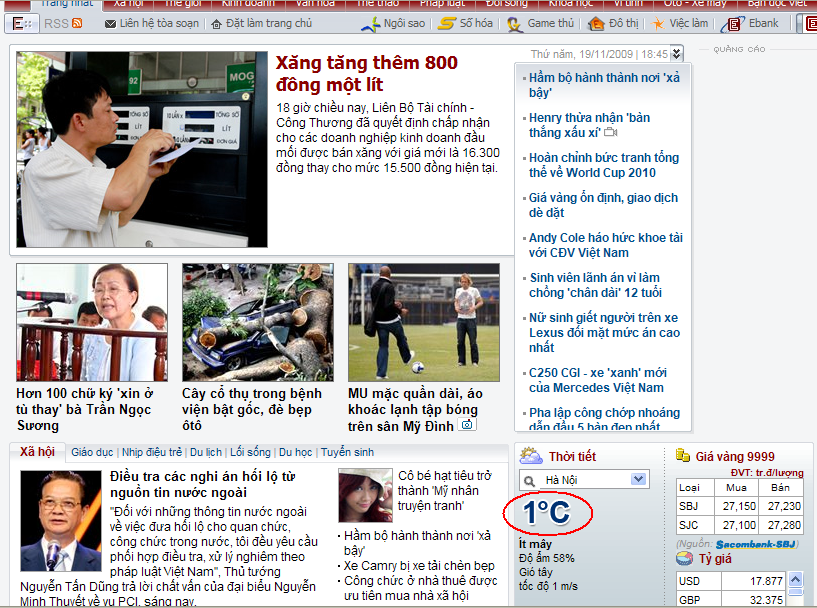The height and width of the screenshot is (608, 817).
Task: Open link Xe Camry bị xe tải chèn bẹp
Action: (419, 566)
